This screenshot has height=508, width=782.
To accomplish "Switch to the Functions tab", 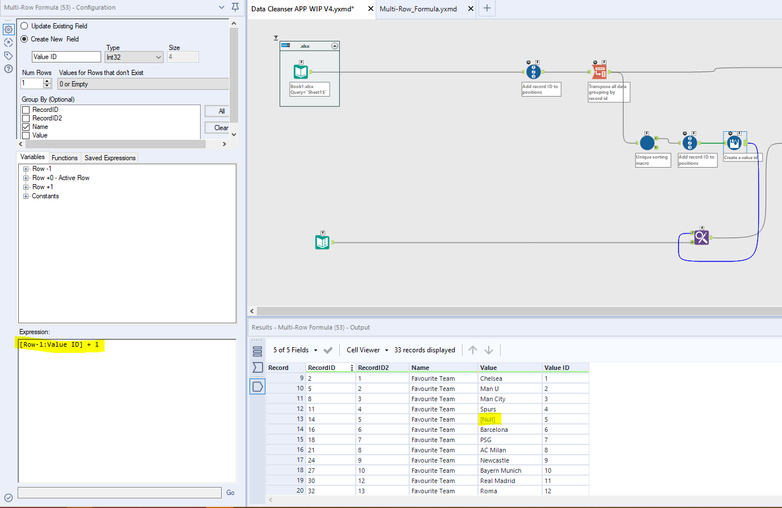I will tap(64, 158).
